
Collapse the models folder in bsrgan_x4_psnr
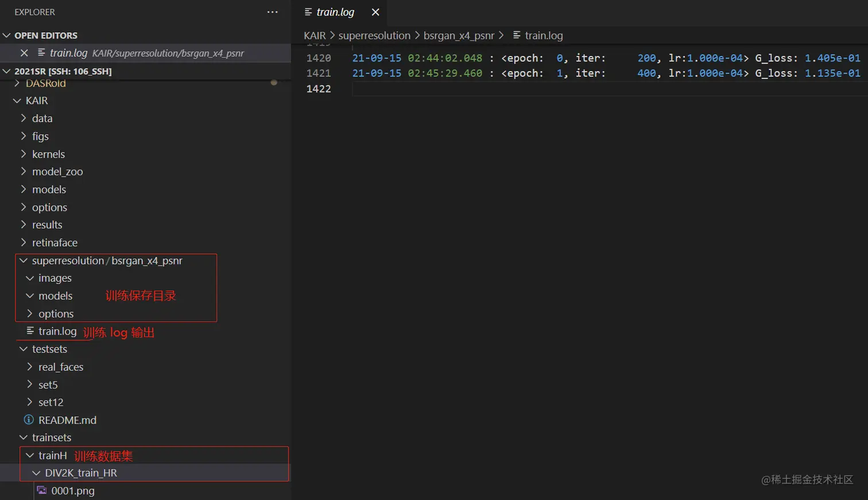[30, 296]
